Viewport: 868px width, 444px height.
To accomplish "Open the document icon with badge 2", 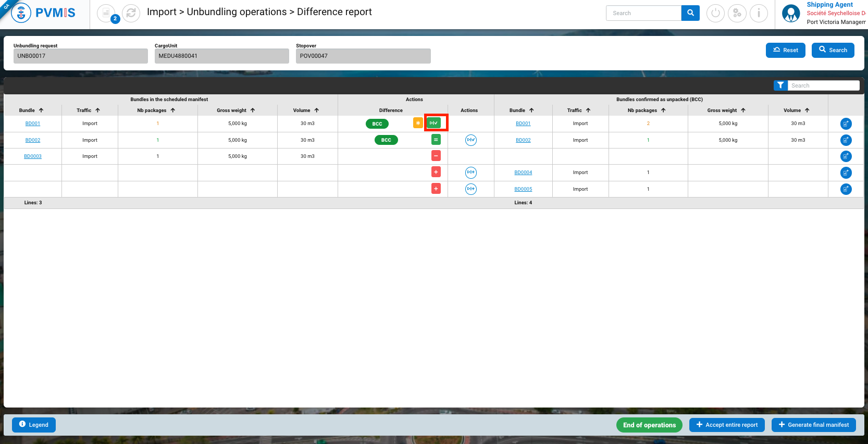I will click(x=106, y=13).
